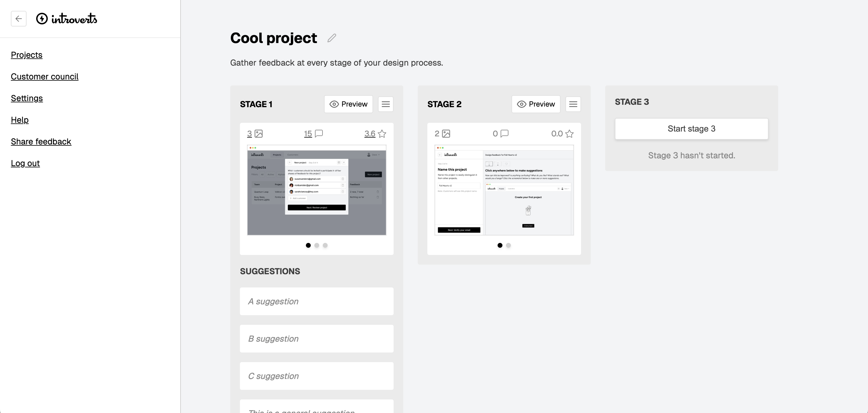Open Customer council in the sidebar
This screenshot has width=868, height=413.
45,77
